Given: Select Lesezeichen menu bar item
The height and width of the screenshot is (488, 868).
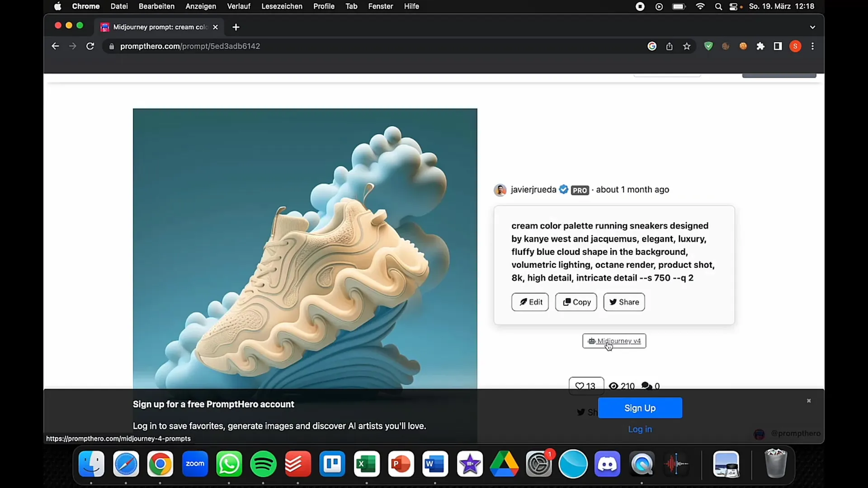Looking at the screenshot, I should pos(281,7).
